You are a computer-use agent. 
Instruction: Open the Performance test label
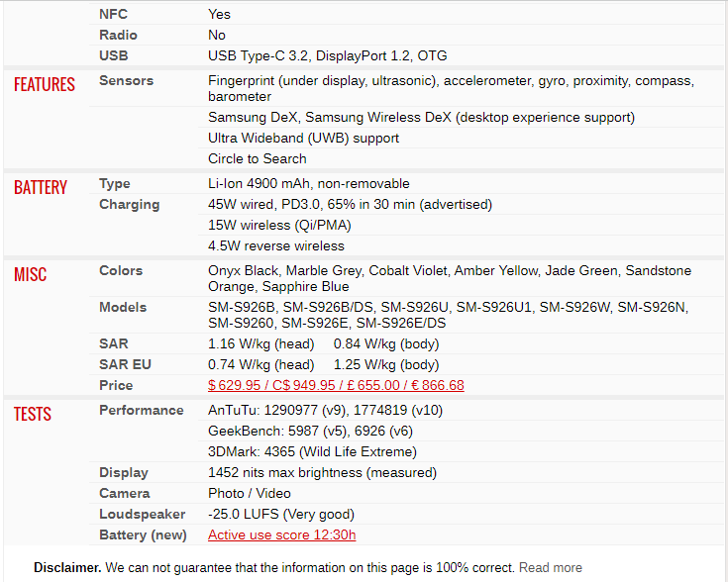click(x=142, y=411)
